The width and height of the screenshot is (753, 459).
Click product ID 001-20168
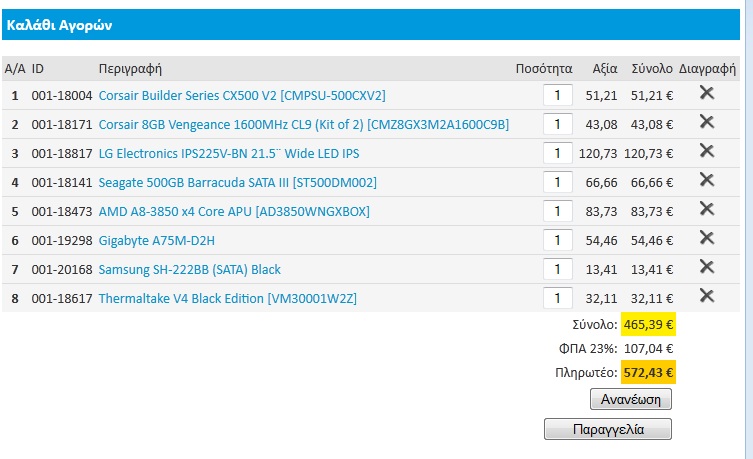click(62, 269)
